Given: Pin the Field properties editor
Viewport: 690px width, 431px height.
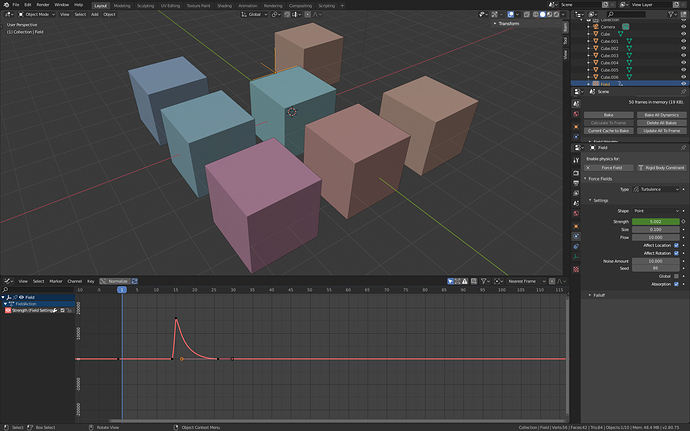Looking at the screenshot, I should point(683,147).
